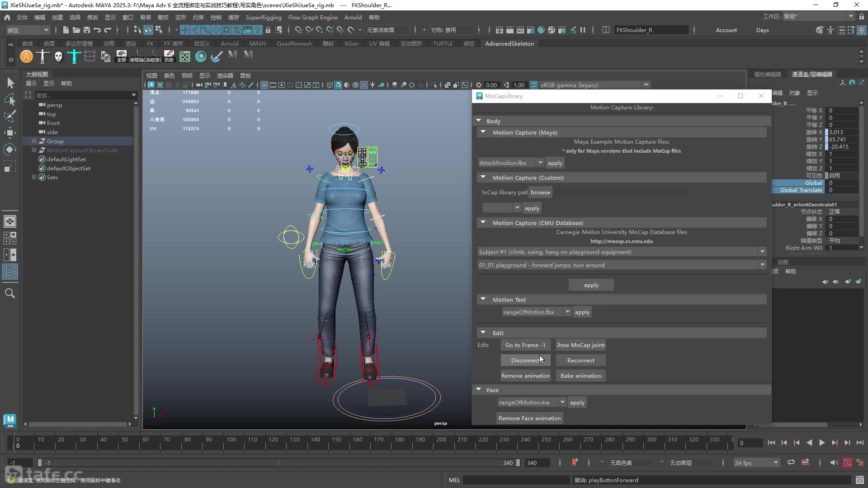Open the SuperRigging menu

(x=264, y=17)
